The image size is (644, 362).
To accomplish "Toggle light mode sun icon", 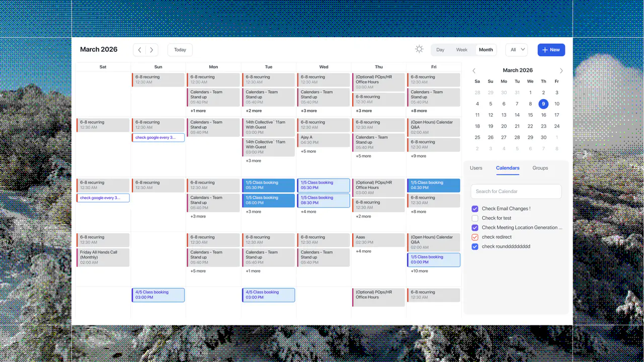I will [419, 49].
